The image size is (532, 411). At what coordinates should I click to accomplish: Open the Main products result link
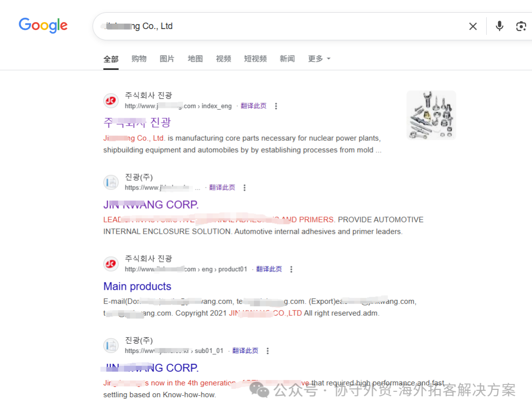pyautogui.click(x=137, y=286)
